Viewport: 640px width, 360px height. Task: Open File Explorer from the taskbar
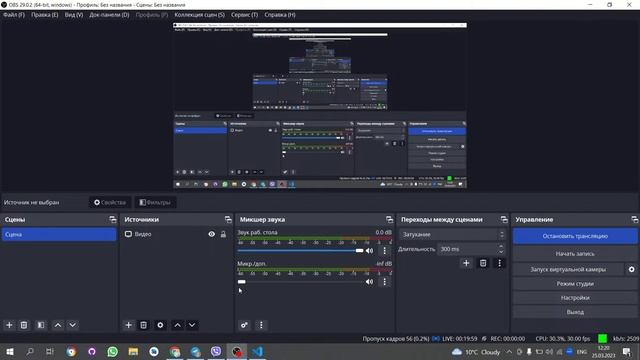(133, 352)
